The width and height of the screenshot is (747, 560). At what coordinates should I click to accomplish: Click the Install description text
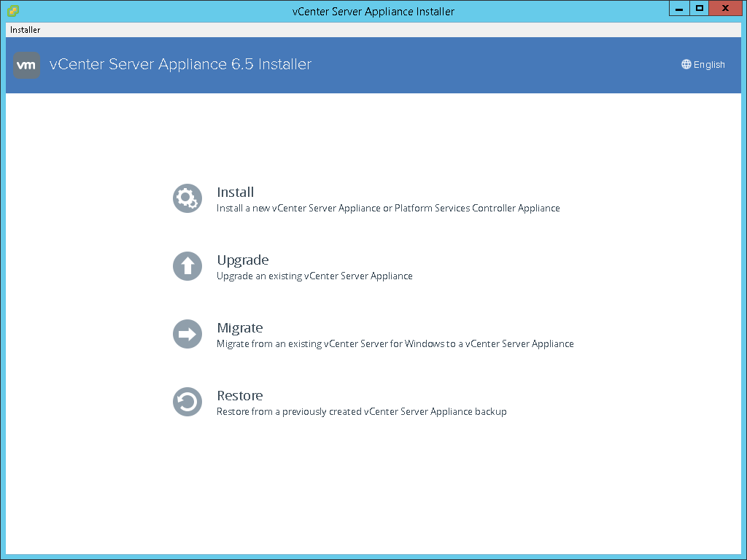coord(388,208)
